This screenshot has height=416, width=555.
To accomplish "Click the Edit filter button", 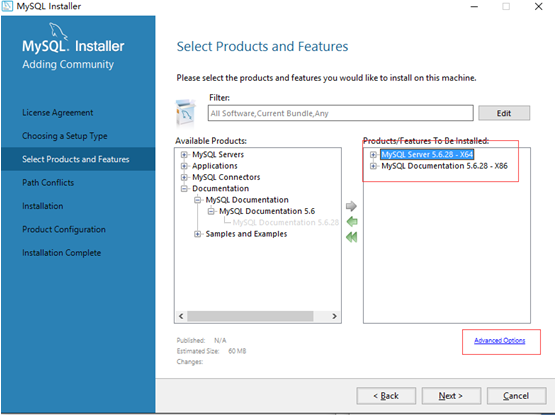I will (x=504, y=113).
